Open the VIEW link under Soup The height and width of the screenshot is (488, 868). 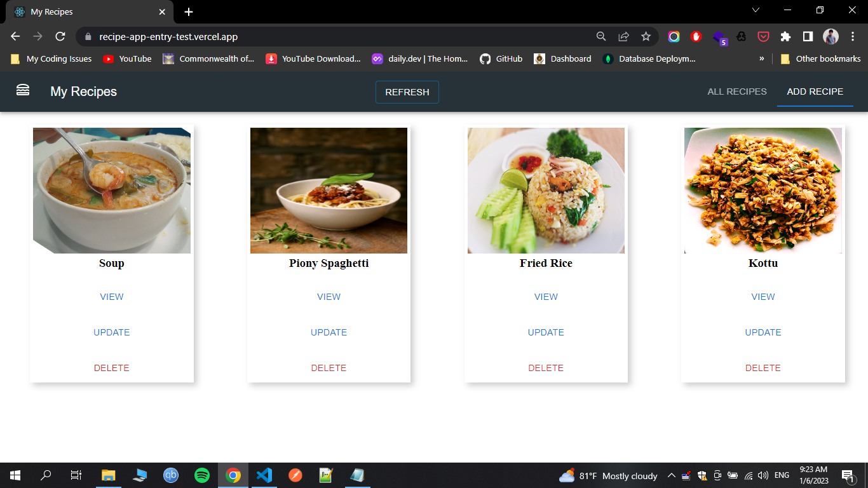pyautogui.click(x=111, y=296)
